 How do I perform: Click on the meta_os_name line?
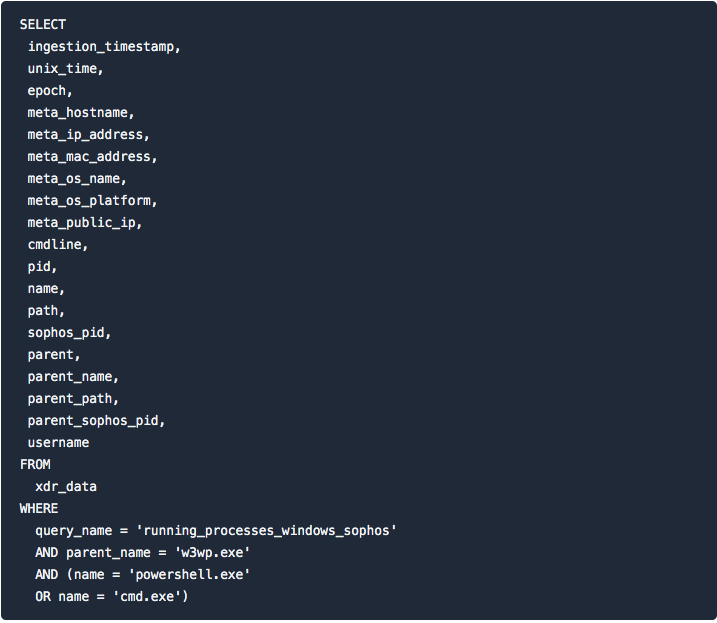[77, 179]
